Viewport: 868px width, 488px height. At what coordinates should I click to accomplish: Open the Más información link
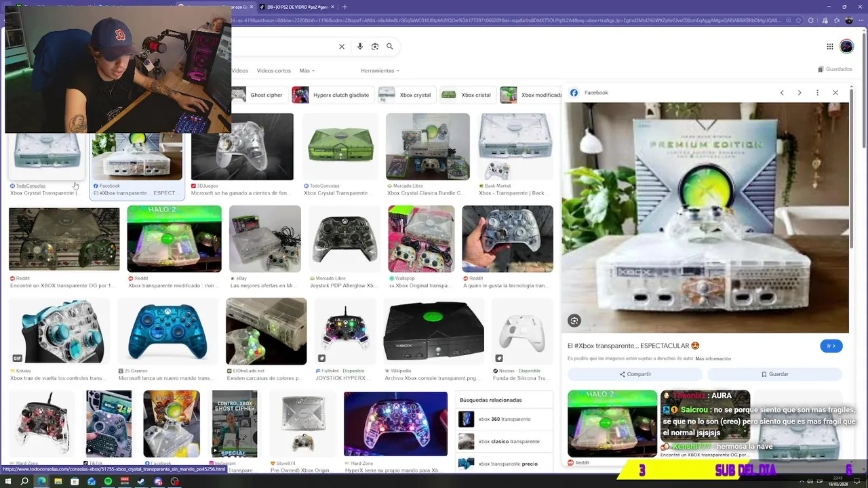tap(713, 359)
